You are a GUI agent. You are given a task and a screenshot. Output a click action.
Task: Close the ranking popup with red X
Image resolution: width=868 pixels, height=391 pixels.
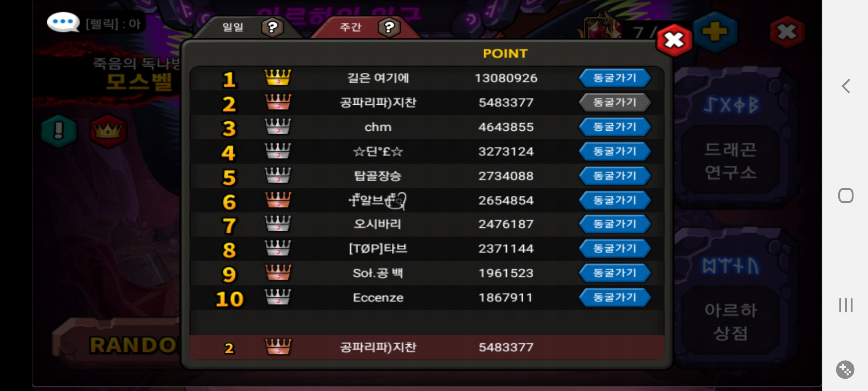(x=674, y=40)
